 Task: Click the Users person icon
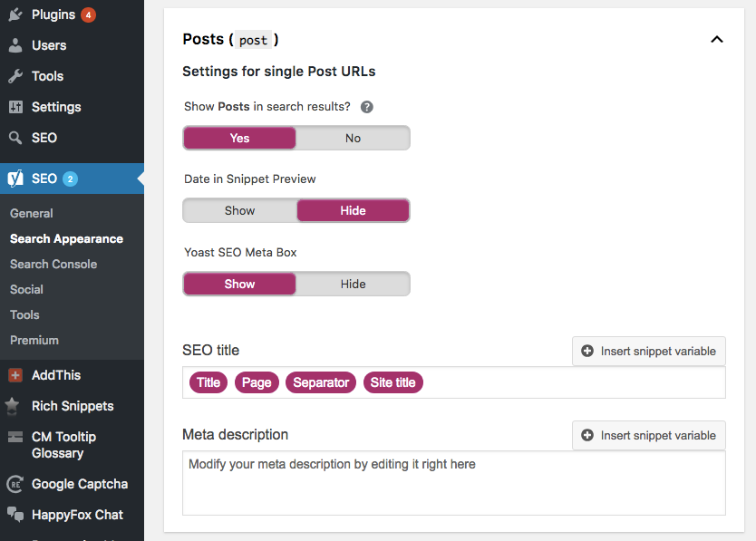[x=15, y=45]
